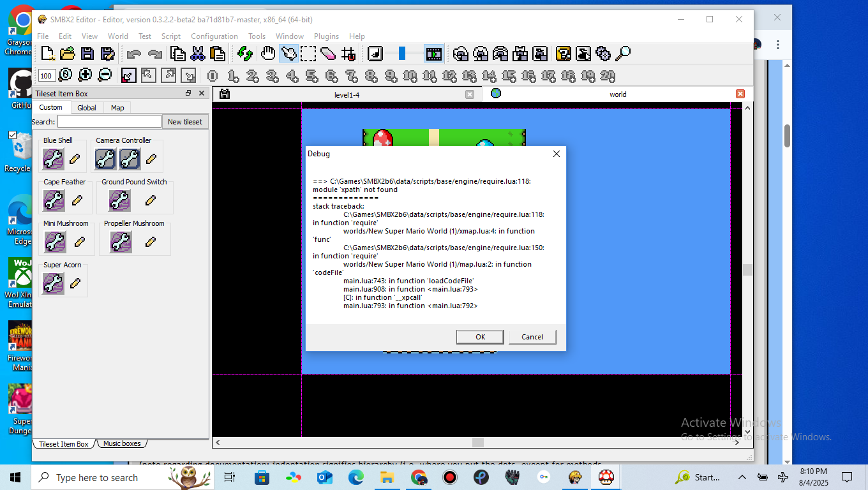Select the Mini Mushroom wrench tile
The image size is (868, 490).
tap(56, 242)
